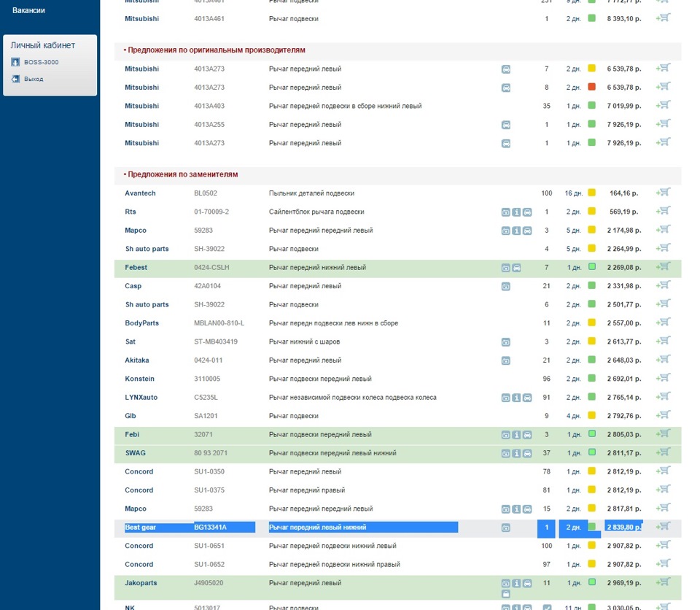View photo icon for Akitaka 0424-011
The height and width of the screenshot is (610, 700).
point(506,360)
